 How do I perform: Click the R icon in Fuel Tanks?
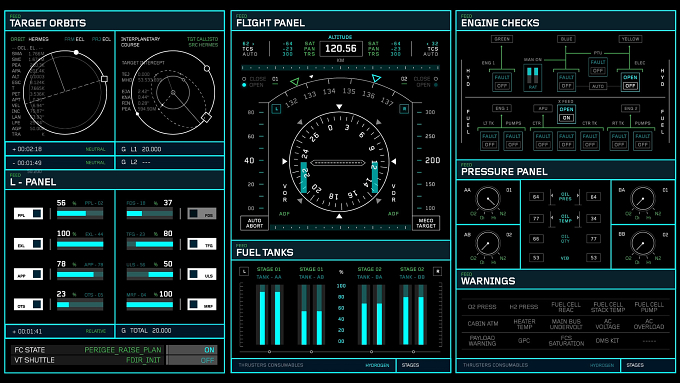(x=437, y=272)
